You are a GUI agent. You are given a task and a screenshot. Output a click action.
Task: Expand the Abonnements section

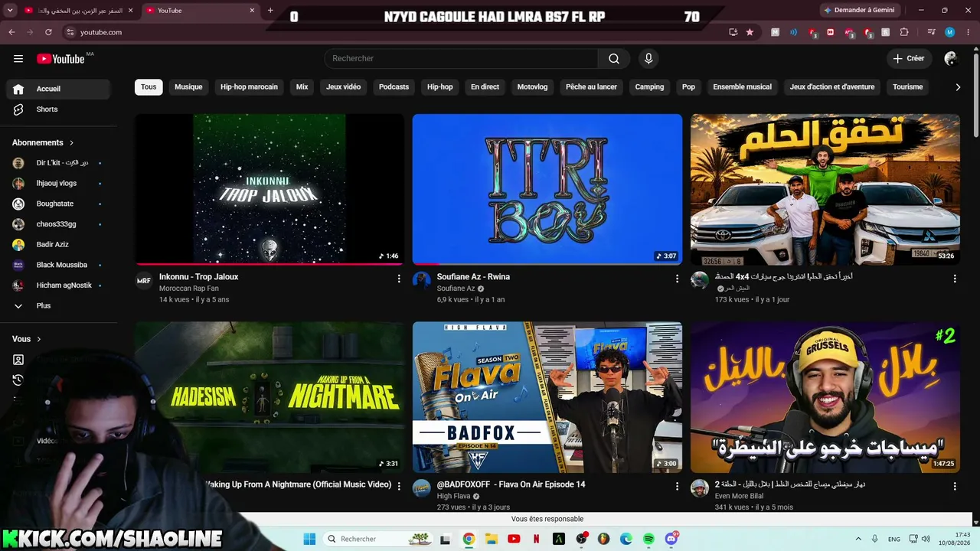pos(44,143)
